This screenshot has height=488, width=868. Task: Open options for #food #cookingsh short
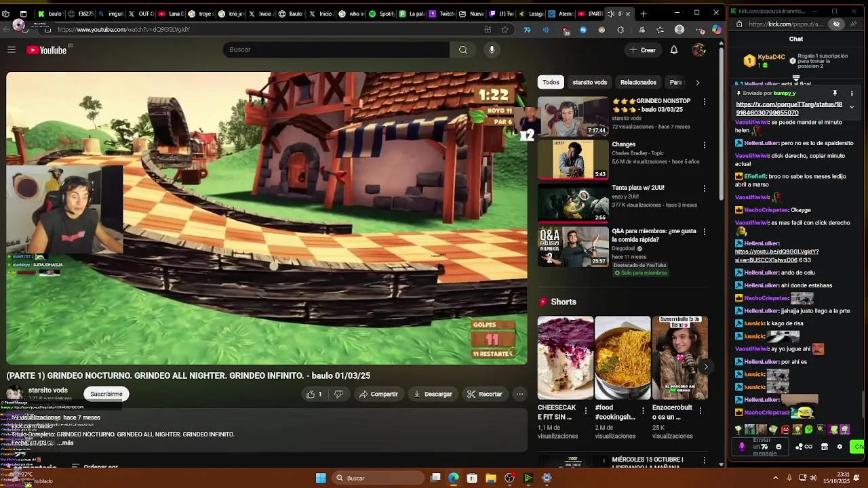(x=644, y=411)
